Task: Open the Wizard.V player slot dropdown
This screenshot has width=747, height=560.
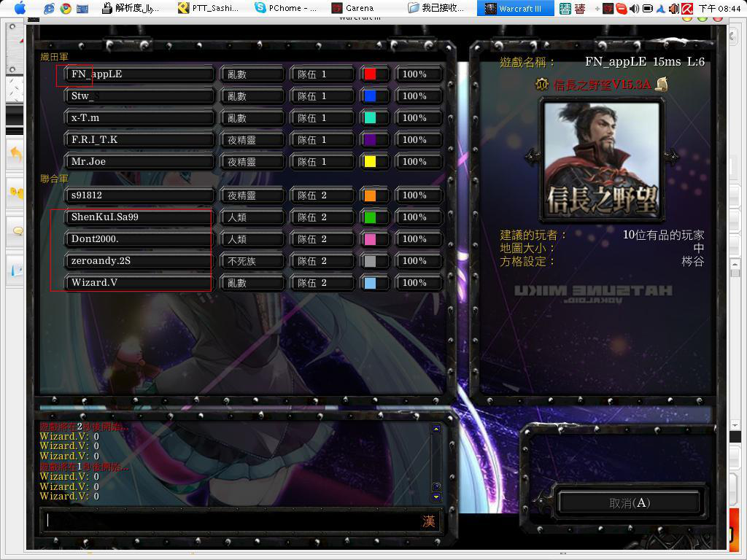Action: 139,283
